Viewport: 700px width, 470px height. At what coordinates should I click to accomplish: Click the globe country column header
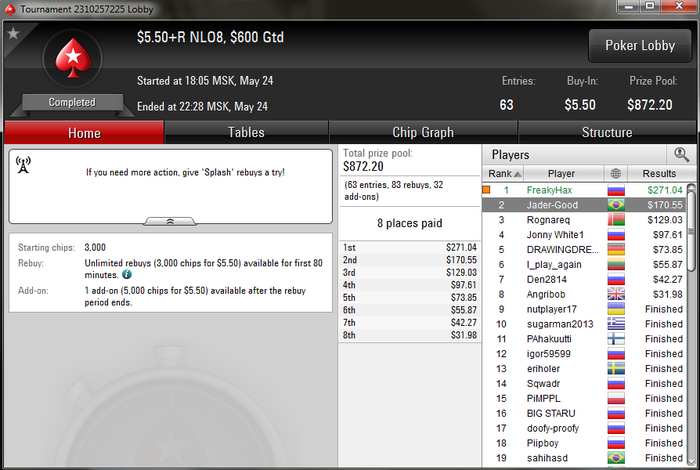coord(616,173)
